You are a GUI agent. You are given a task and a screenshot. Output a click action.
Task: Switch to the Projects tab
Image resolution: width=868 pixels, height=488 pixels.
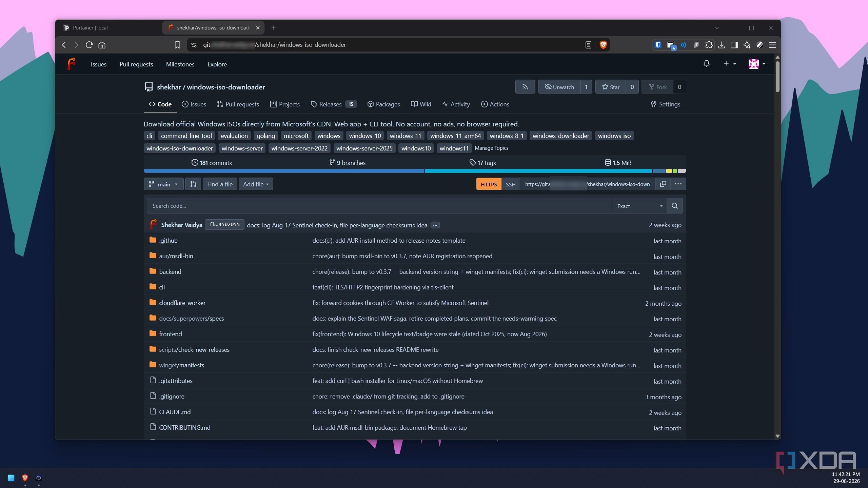pyautogui.click(x=285, y=104)
